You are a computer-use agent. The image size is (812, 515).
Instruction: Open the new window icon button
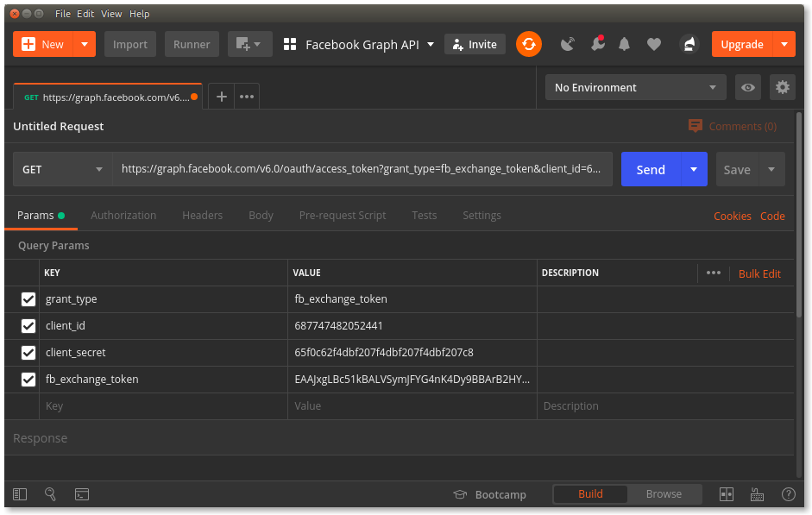pyautogui.click(x=249, y=44)
